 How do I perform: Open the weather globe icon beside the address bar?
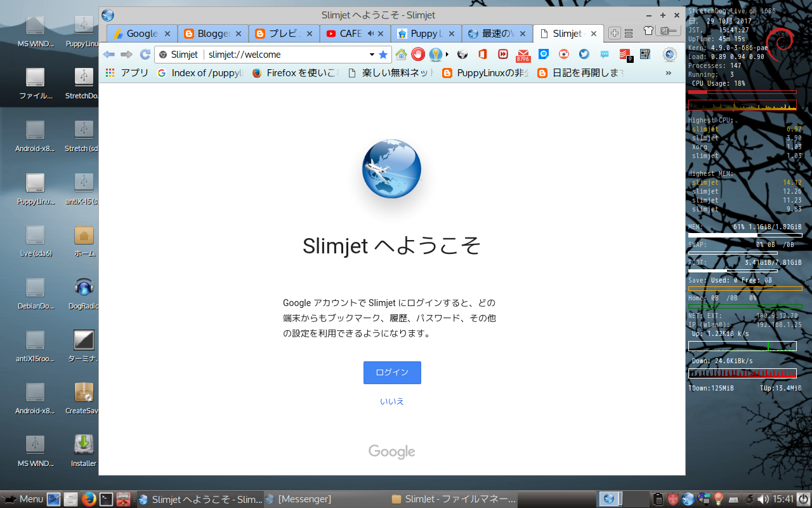[x=462, y=55]
